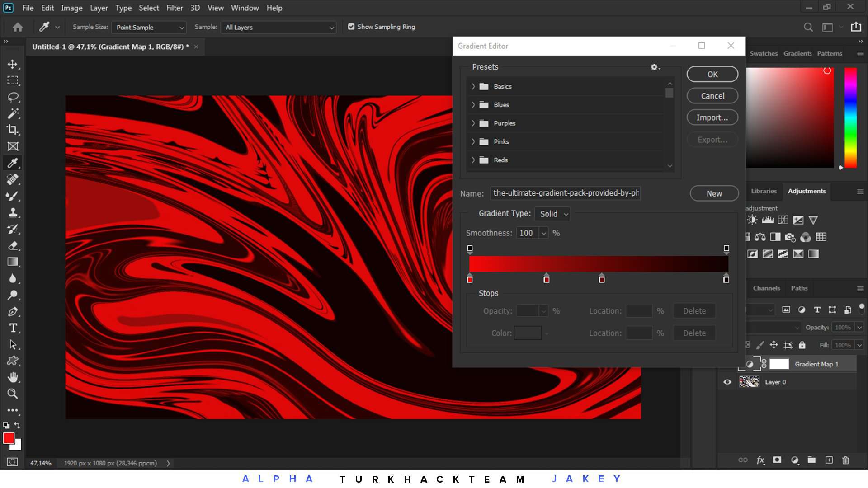The width and height of the screenshot is (868, 488).
Task: Select the Pen tool
Action: [x=13, y=311]
